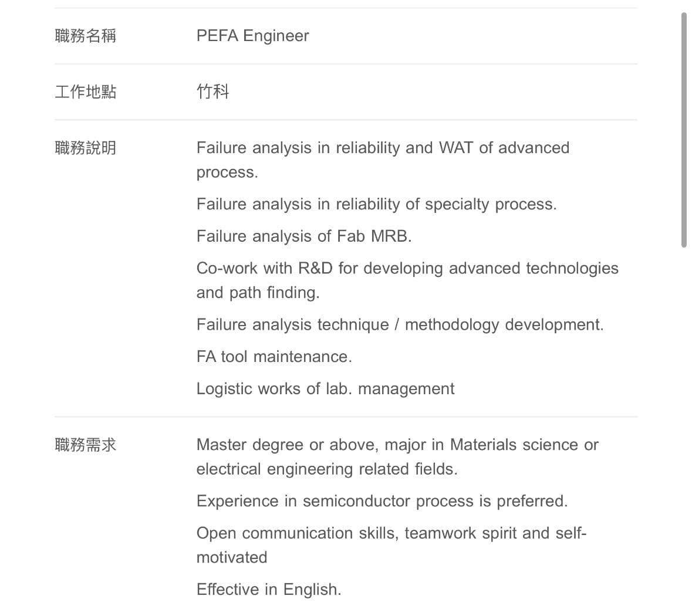Click 'Experience in semiconductor process is preferred.'
Screen dimensions: 692x616
pyautogui.click(x=382, y=501)
